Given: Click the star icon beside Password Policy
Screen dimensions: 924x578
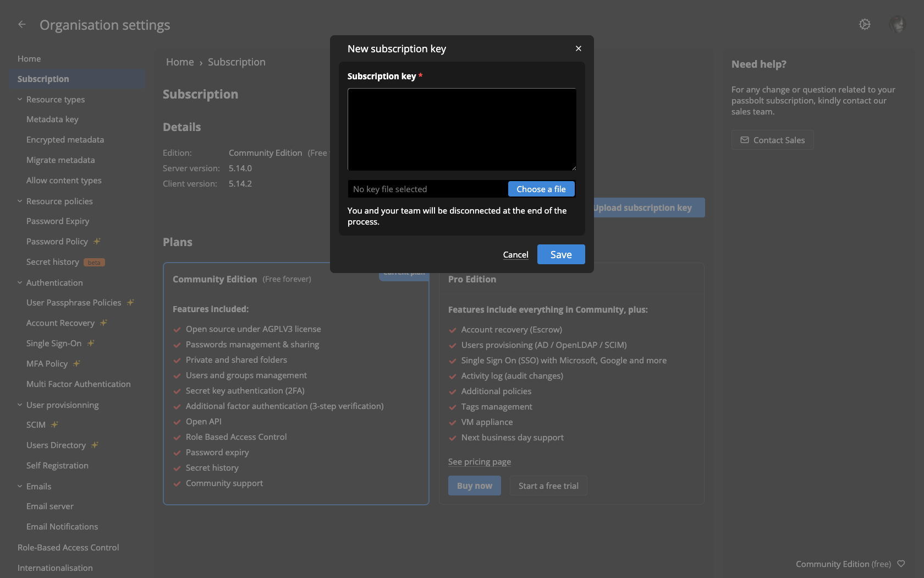Looking at the screenshot, I should point(97,241).
